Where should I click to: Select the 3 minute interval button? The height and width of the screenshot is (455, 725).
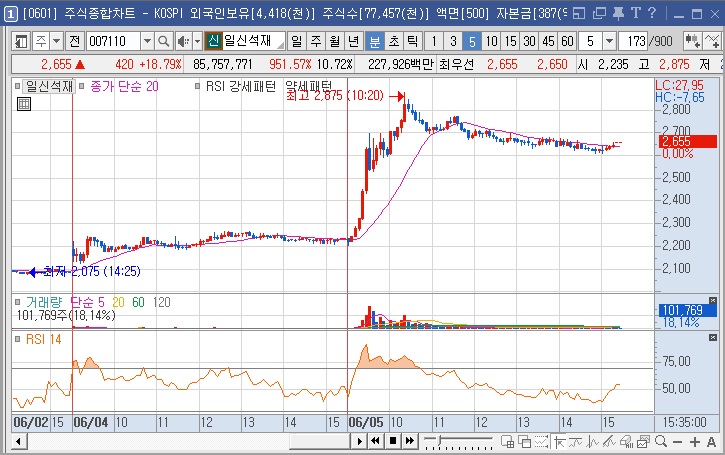[453, 41]
